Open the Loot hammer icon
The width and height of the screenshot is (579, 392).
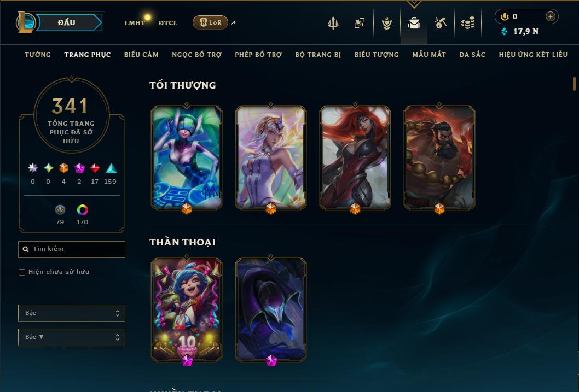point(440,23)
